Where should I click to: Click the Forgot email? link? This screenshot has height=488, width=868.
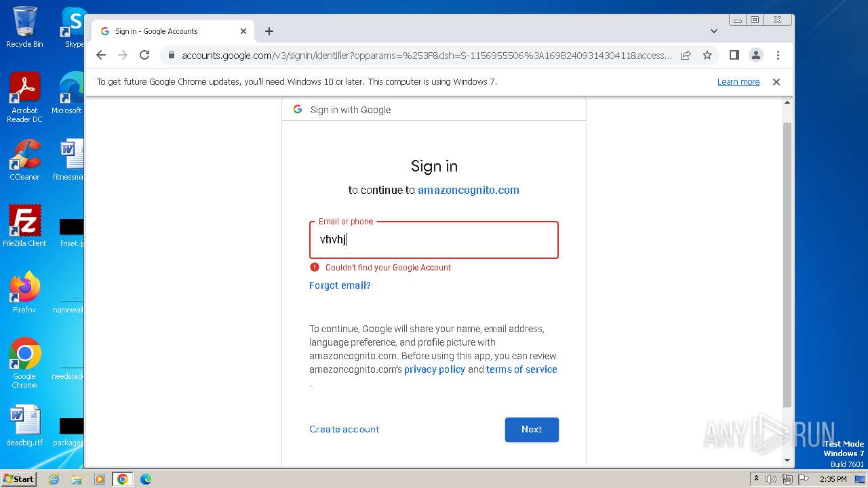pyautogui.click(x=340, y=285)
